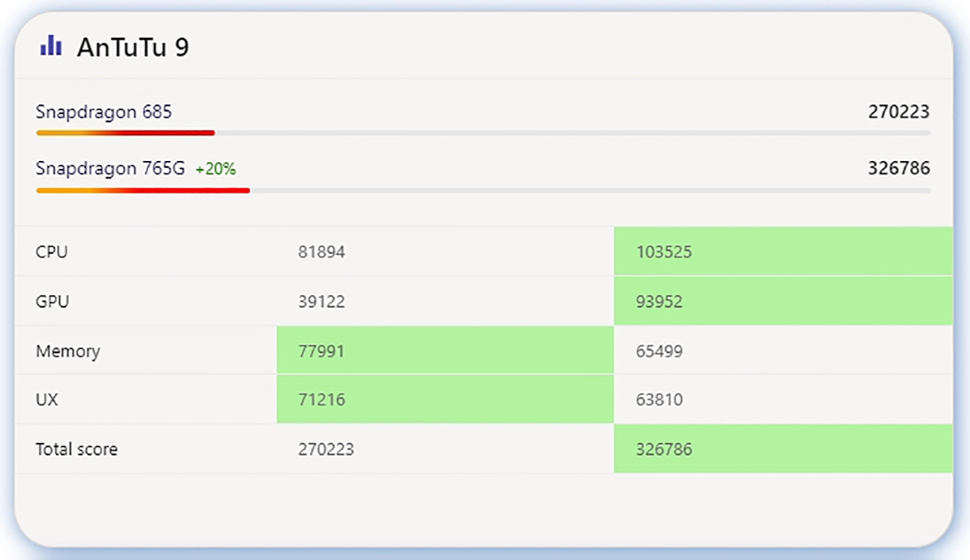Image resolution: width=970 pixels, height=560 pixels.
Task: Click UX value 63810
Action: 659,400
